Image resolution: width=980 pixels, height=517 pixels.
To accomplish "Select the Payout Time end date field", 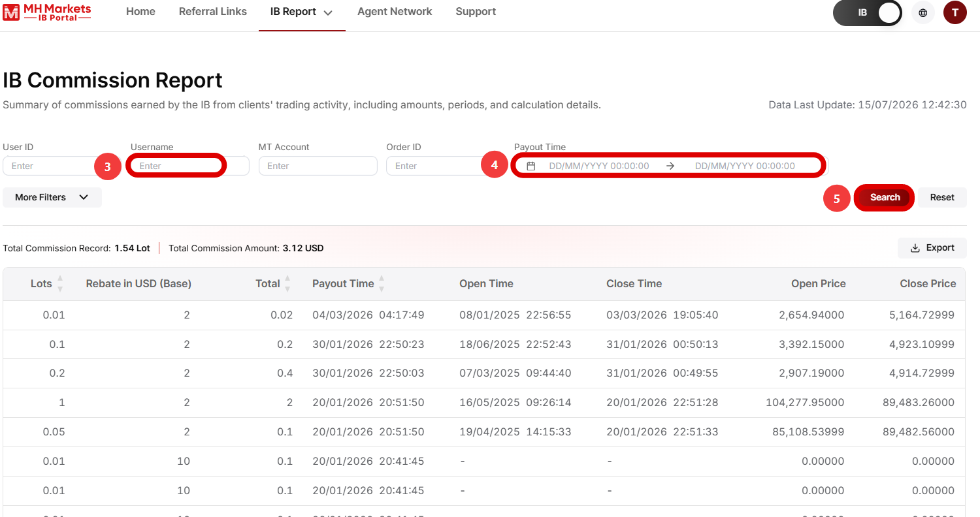I will 745,166.
